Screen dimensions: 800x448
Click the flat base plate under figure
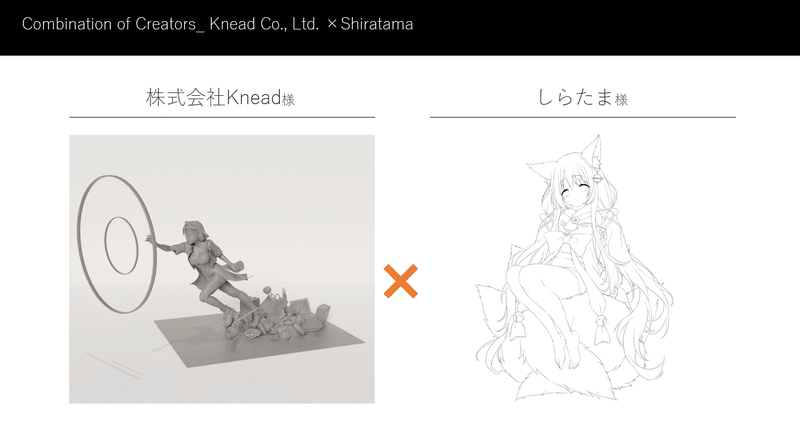tap(260, 339)
